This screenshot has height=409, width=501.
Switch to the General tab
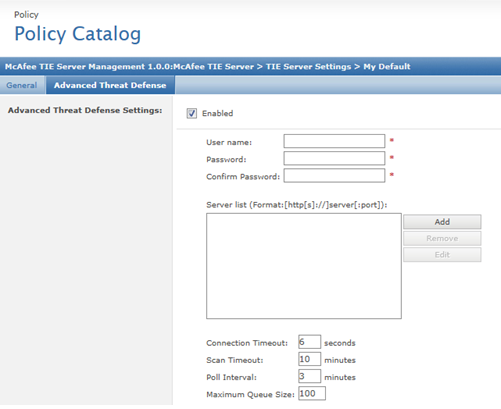[x=22, y=85]
